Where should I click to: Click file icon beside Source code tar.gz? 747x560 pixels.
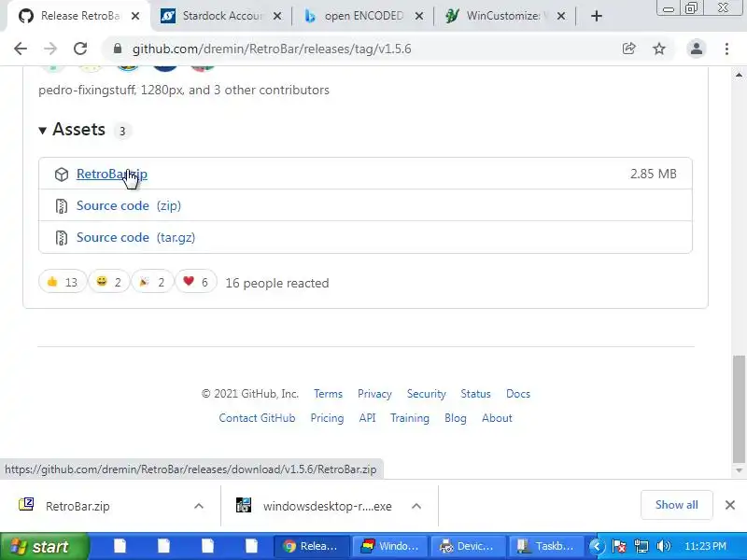coord(62,237)
